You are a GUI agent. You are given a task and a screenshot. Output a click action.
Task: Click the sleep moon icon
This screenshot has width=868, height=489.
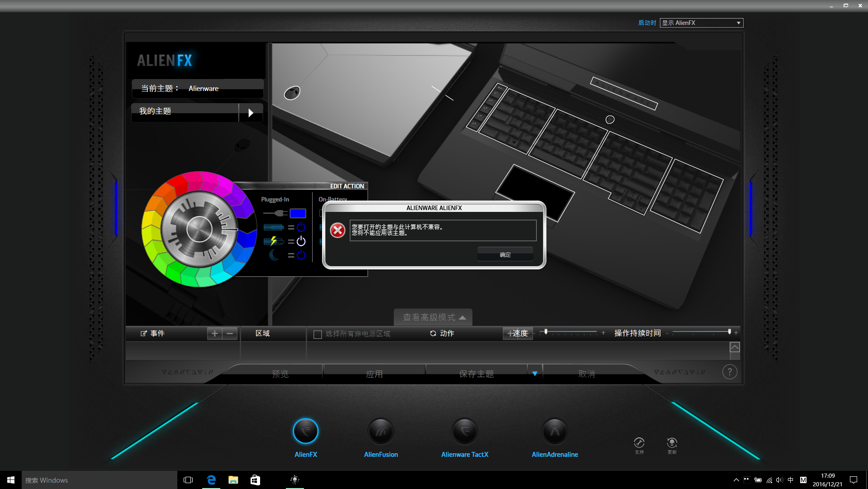274,255
